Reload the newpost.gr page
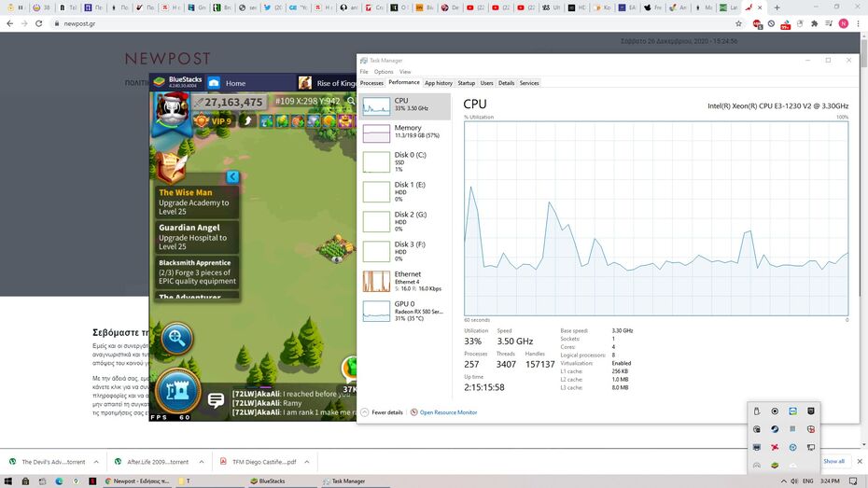The height and width of the screenshot is (488, 868). [x=39, y=23]
